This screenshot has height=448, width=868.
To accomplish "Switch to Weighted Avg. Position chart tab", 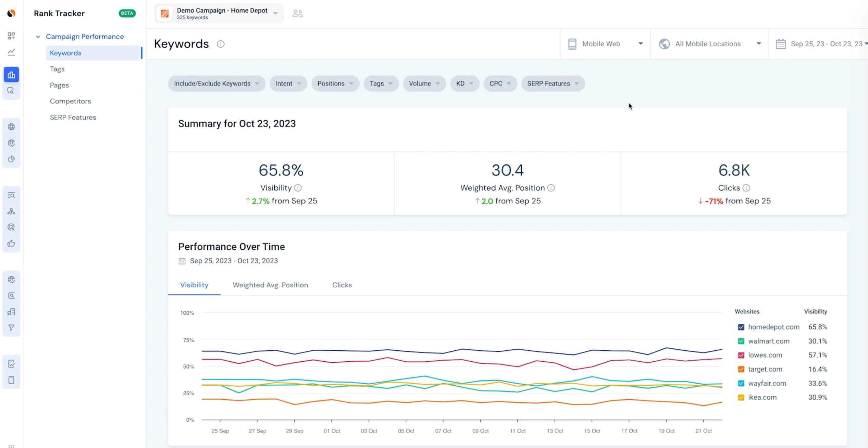I will 270,285.
